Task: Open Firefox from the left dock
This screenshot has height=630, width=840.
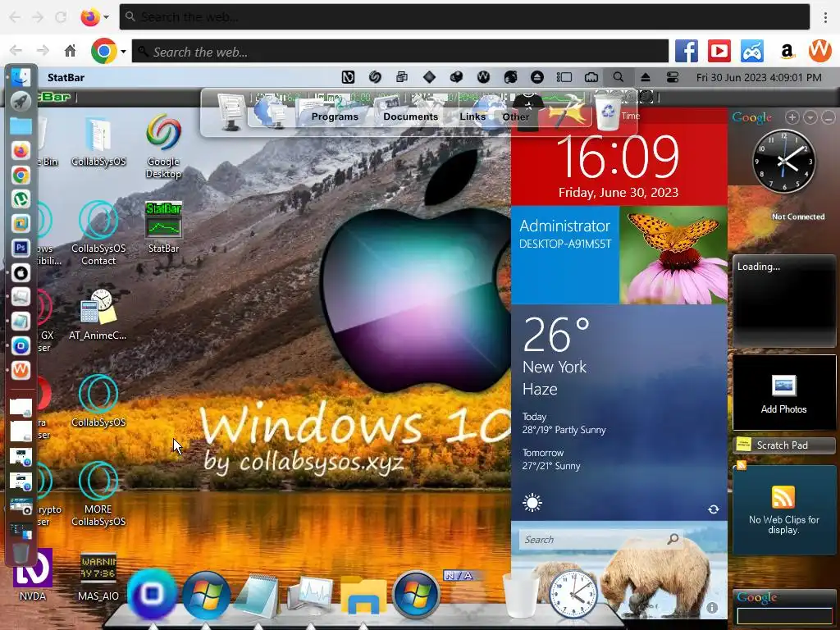Action: click(x=21, y=151)
